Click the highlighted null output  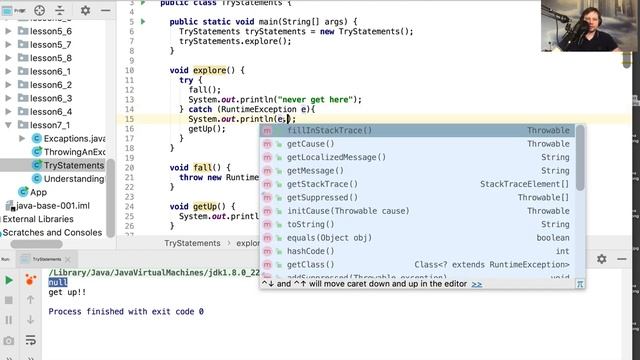pos(58,282)
